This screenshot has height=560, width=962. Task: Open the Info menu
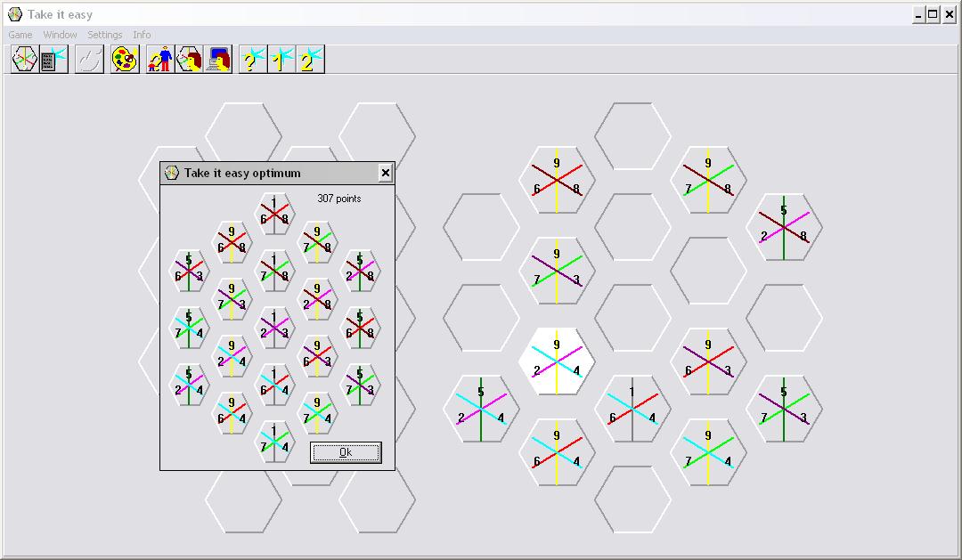tap(142, 35)
